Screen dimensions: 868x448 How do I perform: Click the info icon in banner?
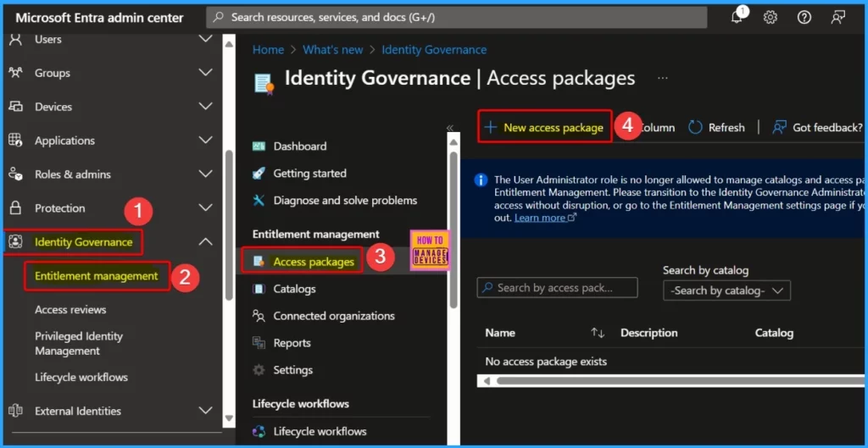[481, 180]
